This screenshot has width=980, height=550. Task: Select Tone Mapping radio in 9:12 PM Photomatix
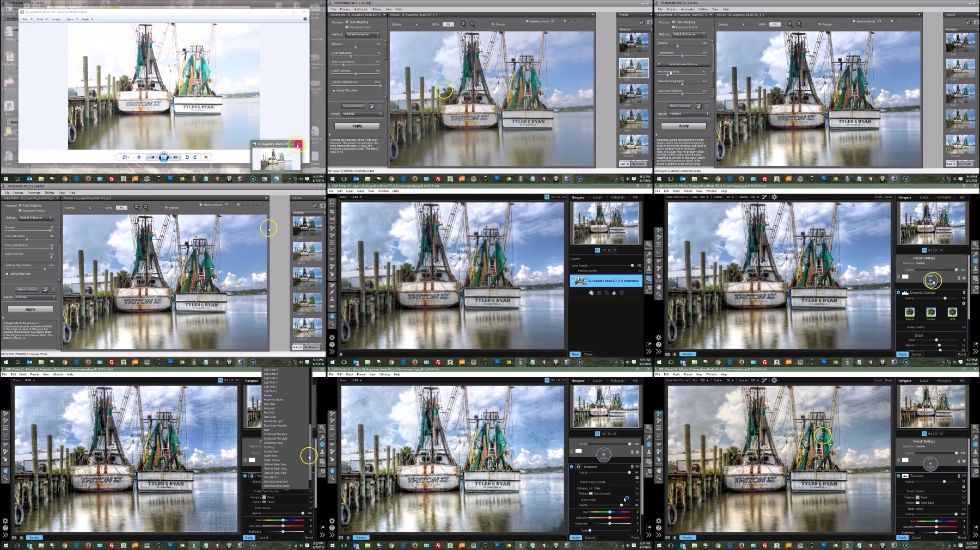347,22
